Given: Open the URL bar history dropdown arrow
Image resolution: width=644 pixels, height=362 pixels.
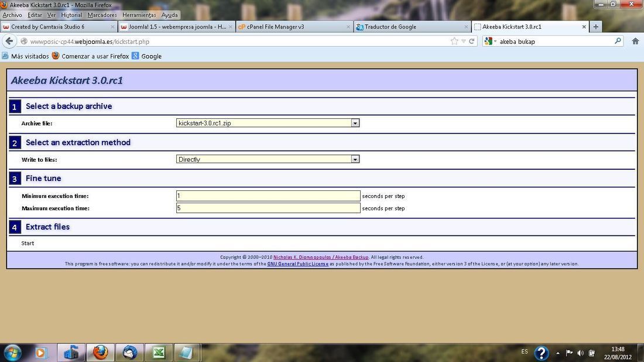Looking at the screenshot, I should point(463,41).
